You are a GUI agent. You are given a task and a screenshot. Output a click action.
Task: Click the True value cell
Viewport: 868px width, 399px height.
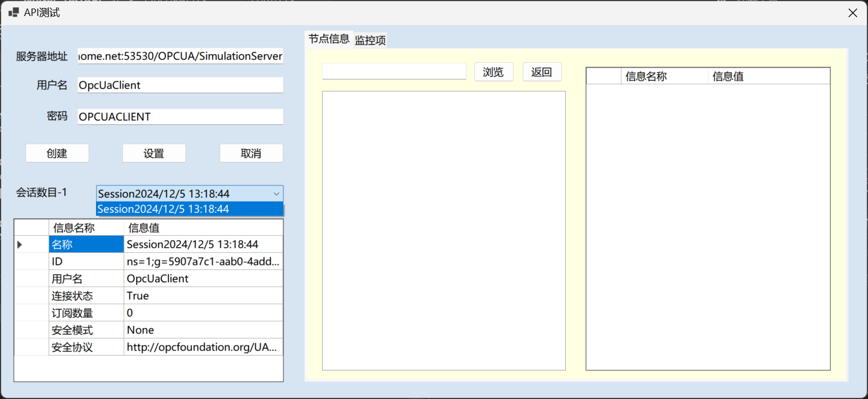203,296
